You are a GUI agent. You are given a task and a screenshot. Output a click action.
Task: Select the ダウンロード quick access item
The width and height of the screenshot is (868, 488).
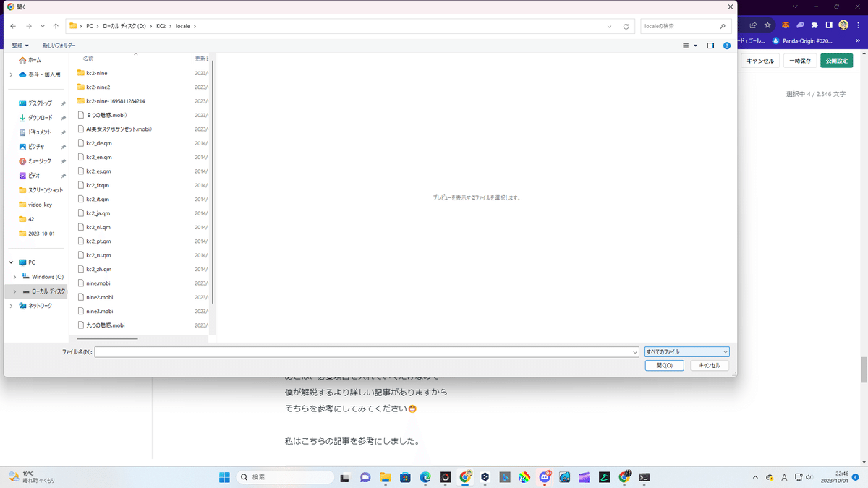(x=40, y=118)
